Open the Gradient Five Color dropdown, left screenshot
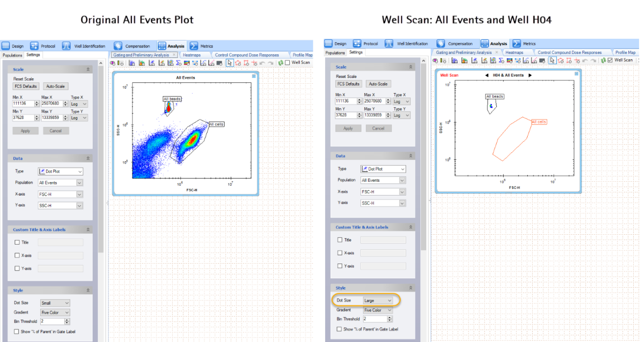Viewport: 644px width, 342px height. click(x=55, y=312)
